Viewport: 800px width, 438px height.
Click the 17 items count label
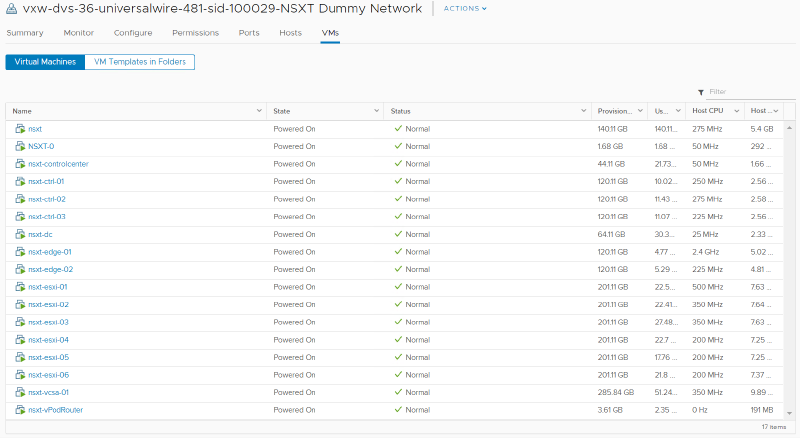click(774, 427)
